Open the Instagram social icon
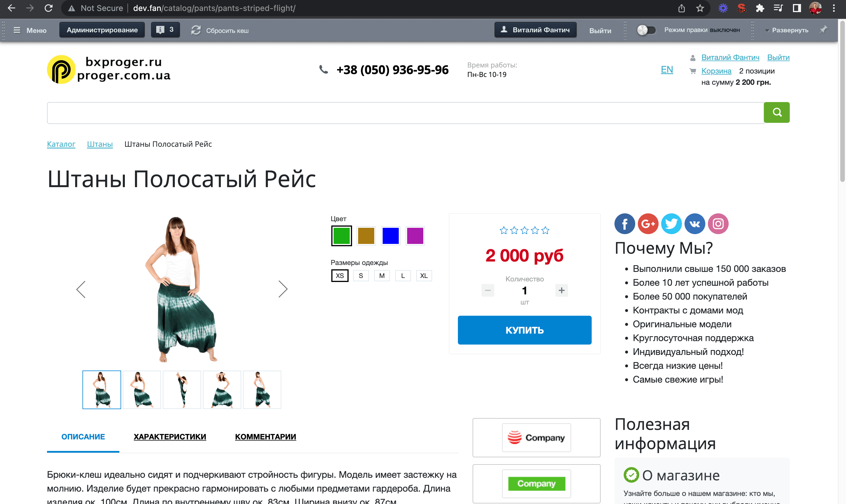The width and height of the screenshot is (846, 504). click(718, 223)
